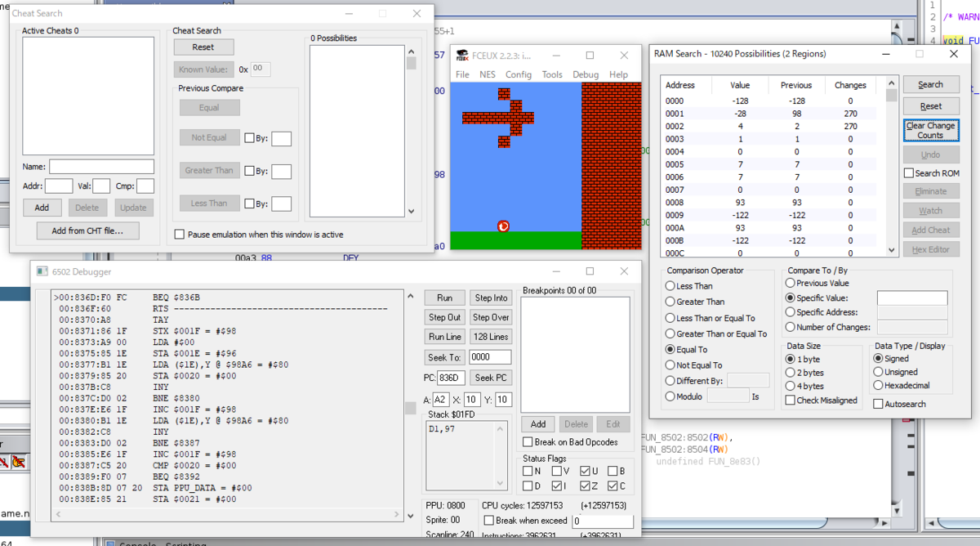Image resolution: width=980 pixels, height=546 pixels.
Task: Click the Specific Value input field
Action: [x=912, y=298]
